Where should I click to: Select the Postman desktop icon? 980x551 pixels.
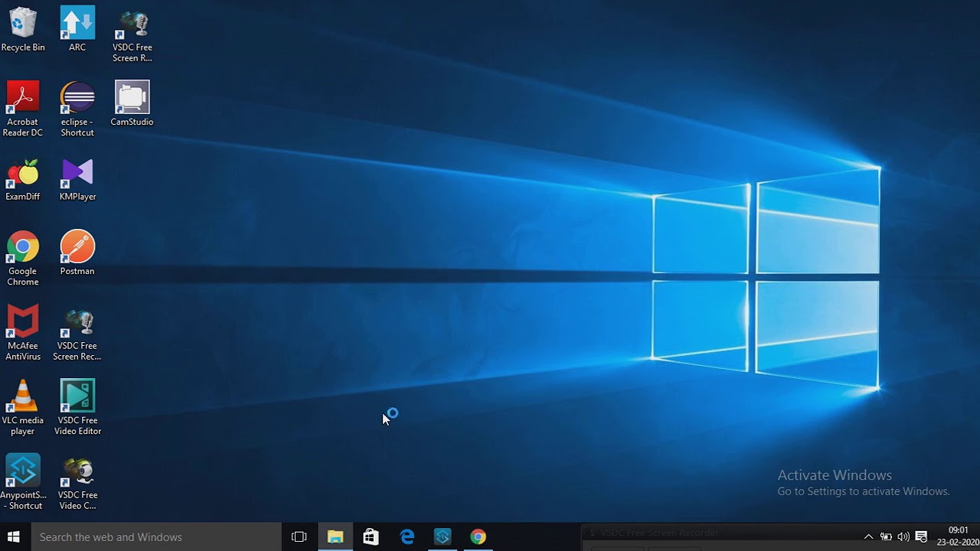tap(77, 253)
